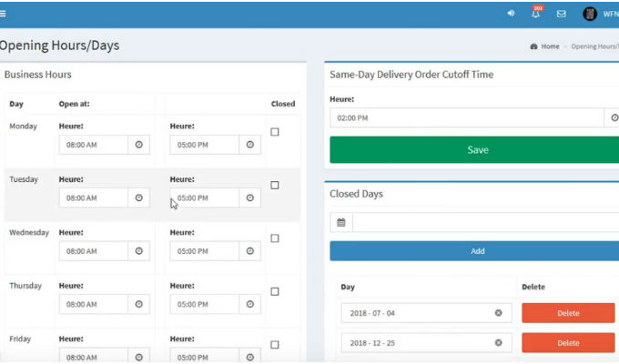Viewport: 619px width, 364px height.
Task: Edit Thursday opening time 08:00 AM field
Action: pos(94,304)
